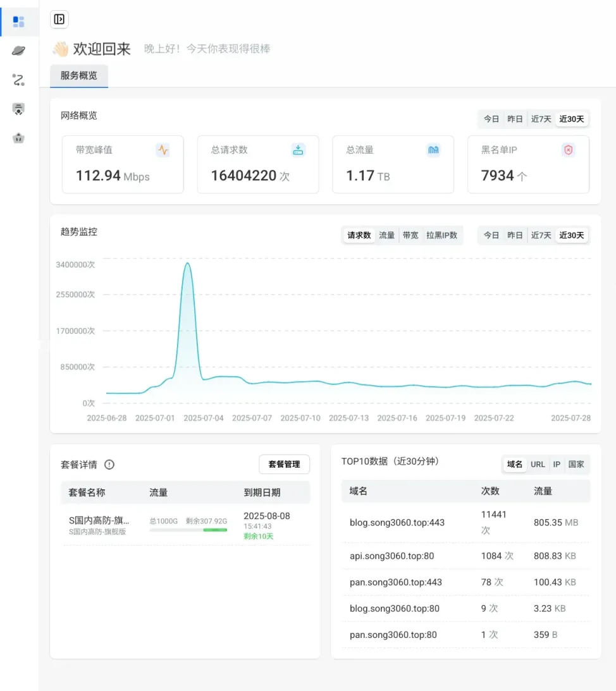Switch TOP10 data to IP view

pyautogui.click(x=556, y=464)
